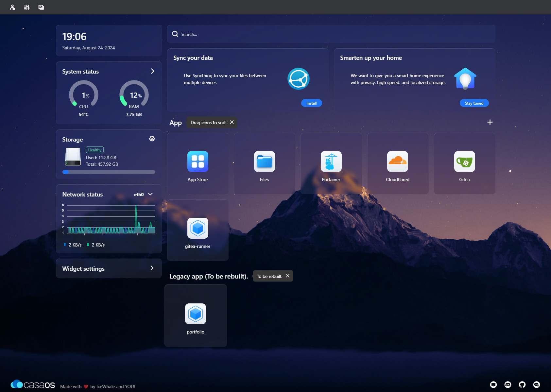This screenshot has height=392, width=551.
Task: Open the Discord icon in footer
Action: (x=508, y=384)
